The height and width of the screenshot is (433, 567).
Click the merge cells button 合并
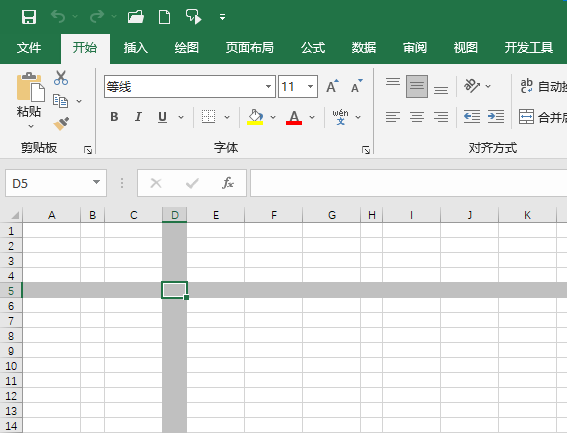[543, 117]
